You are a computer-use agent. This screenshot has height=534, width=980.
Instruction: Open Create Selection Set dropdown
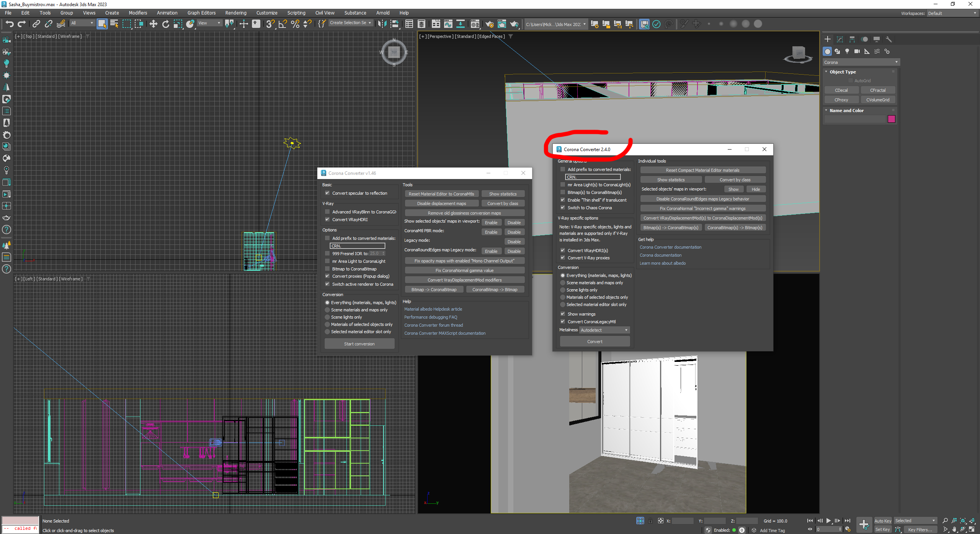tap(351, 23)
